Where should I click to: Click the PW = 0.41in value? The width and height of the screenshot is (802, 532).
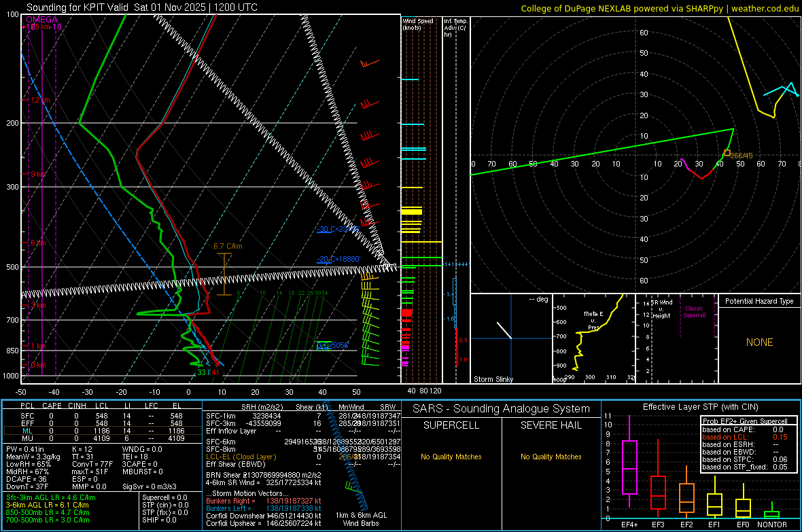point(25,450)
